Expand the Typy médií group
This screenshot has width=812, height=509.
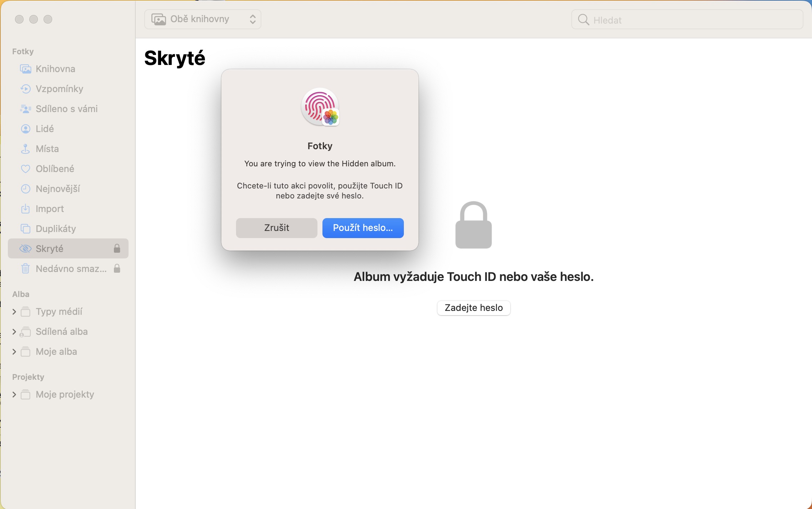(14, 312)
